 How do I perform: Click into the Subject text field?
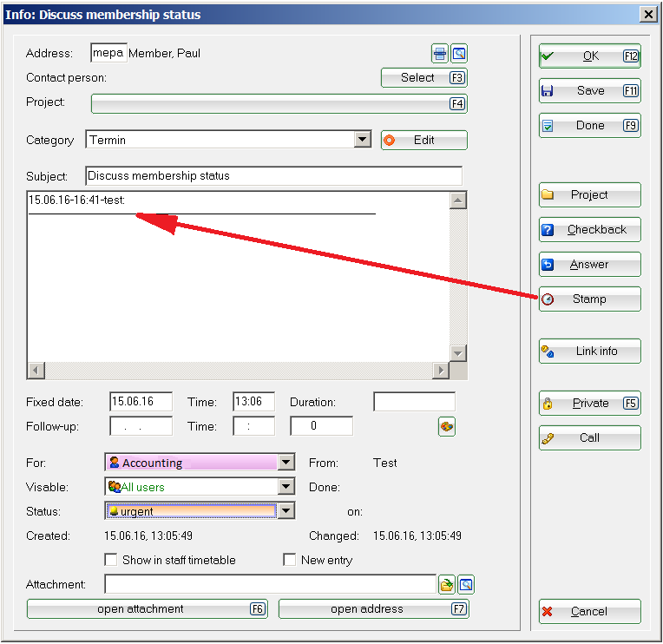[273, 176]
